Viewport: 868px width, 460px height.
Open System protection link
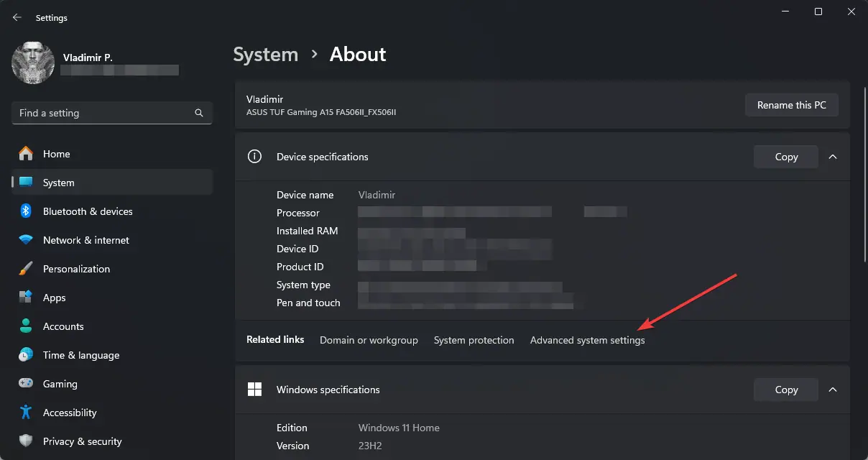pos(474,340)
